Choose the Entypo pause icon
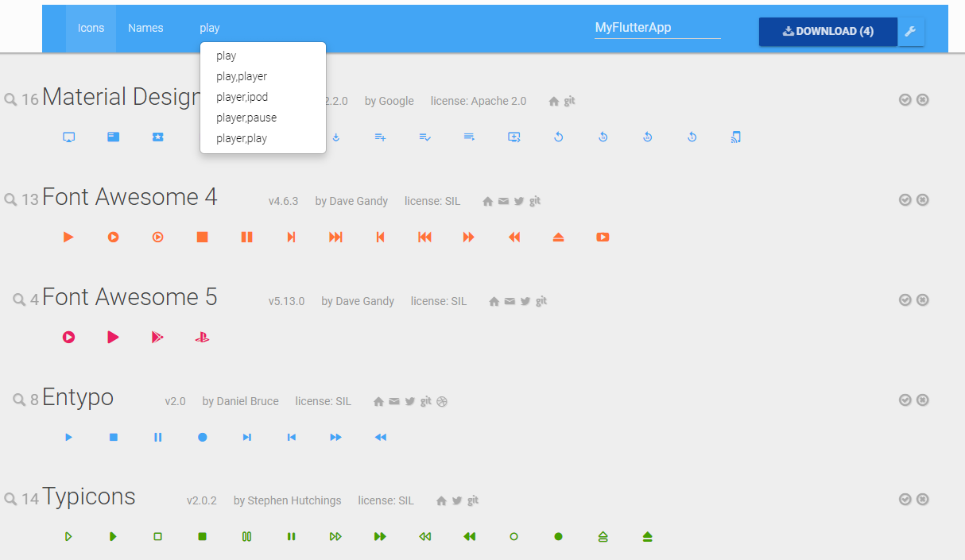 point(158,437)
